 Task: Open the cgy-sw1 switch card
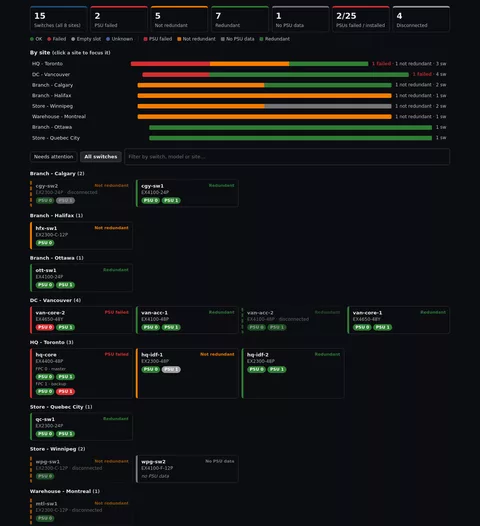point(187,193)
